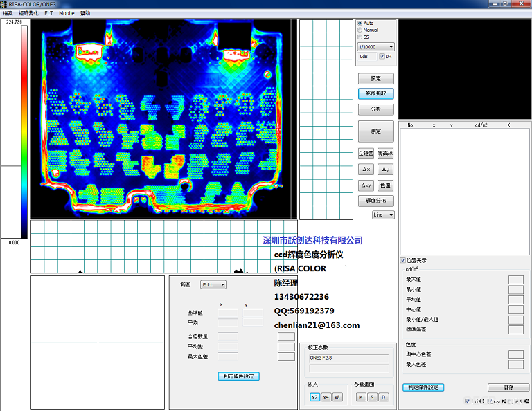The width and height of the screenshot is (532, 411).
Task: Click the 與中心色差 value box
Action: pos(515,354)
